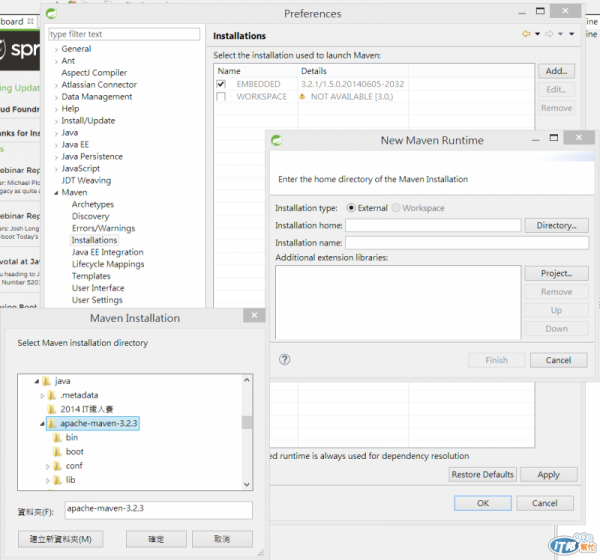Click the lib folder icon

point(57,480)
